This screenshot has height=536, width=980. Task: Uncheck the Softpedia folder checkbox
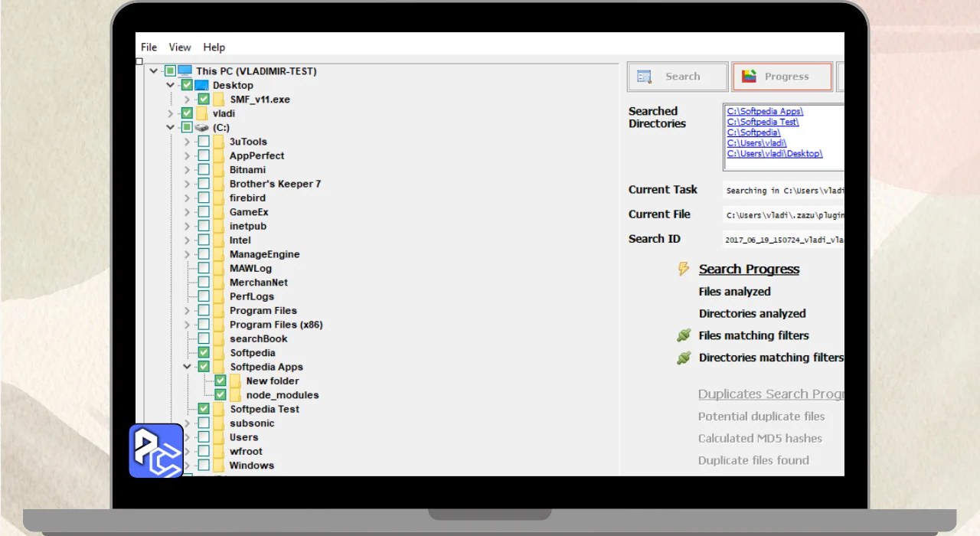[204, 352]
